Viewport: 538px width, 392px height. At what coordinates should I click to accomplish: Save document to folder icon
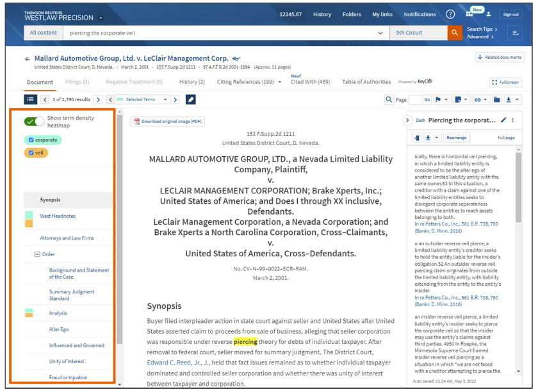coord(496,99)
